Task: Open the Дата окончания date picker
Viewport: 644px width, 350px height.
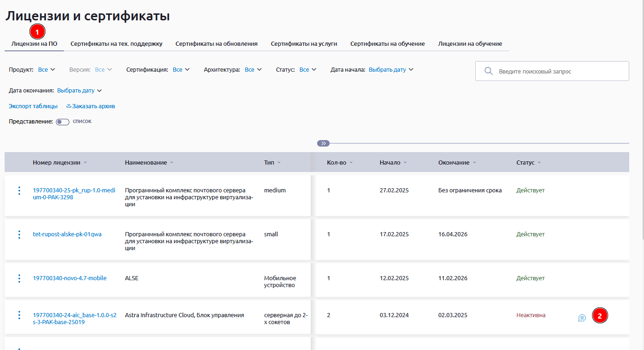Action: [79, 91]
